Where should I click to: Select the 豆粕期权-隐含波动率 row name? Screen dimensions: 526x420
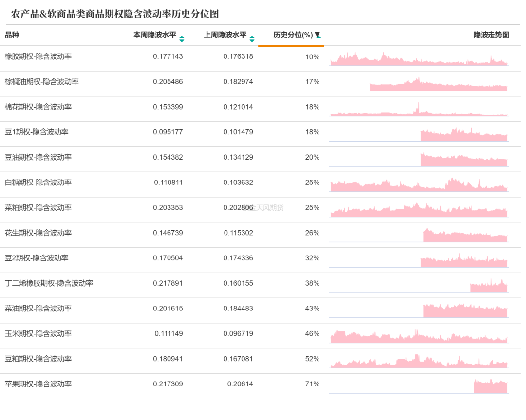(x=38, y=359)
